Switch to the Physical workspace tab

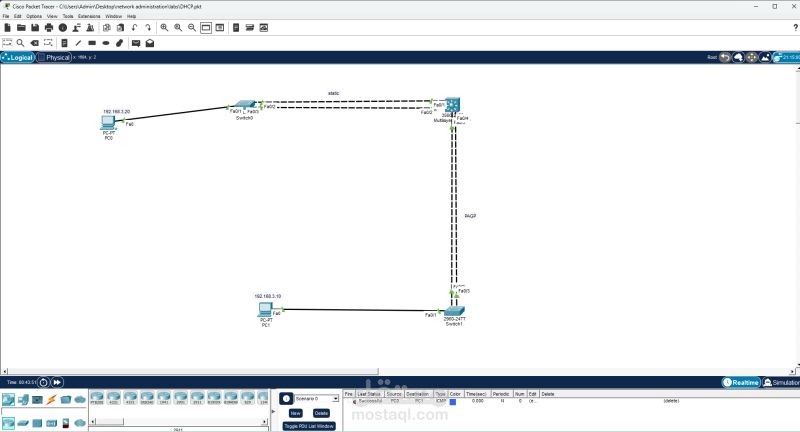pos(54,57)
